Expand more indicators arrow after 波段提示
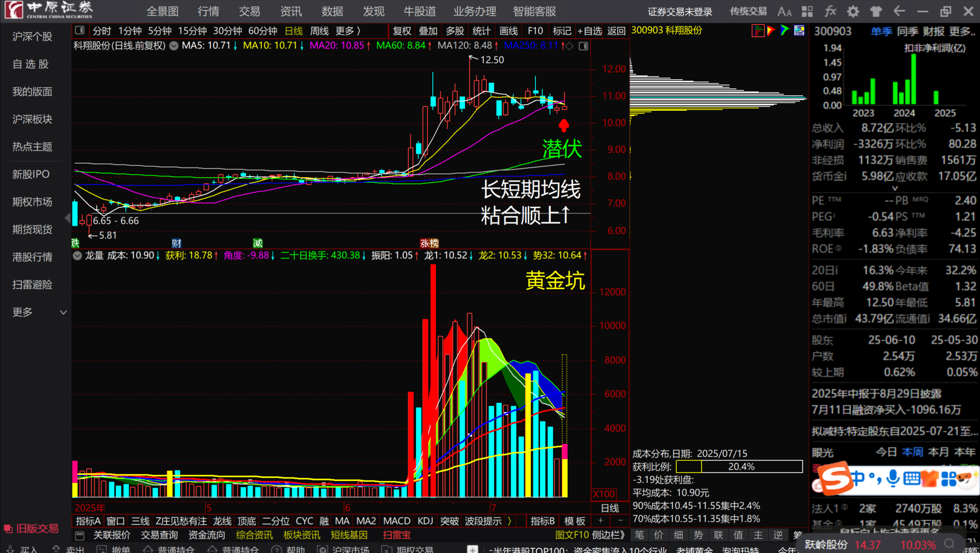The image size is (980, 553). 509,521
